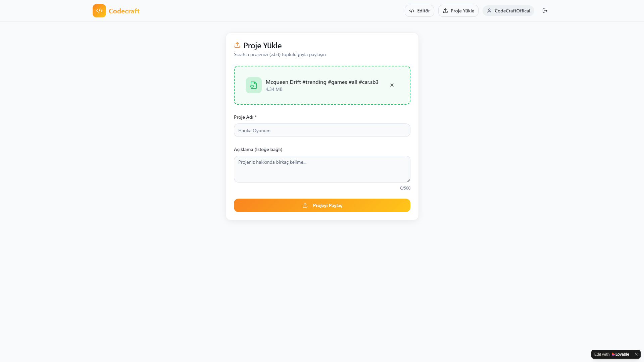The image size is (644, 362).
Task: Focus the Proje Adı input field
Action: (x=322, y=130)
